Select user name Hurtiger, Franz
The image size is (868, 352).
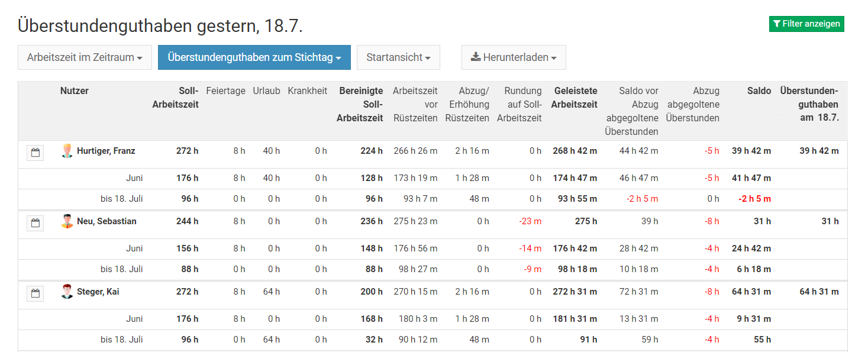tap(106, 151)
